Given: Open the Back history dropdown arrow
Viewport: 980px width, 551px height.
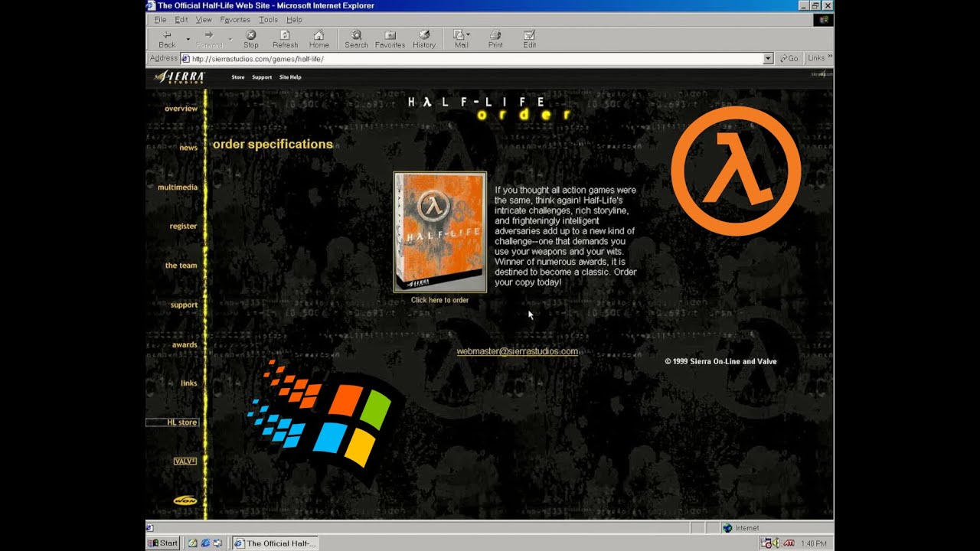Looking at the screenshot, I should tap(188, 38).
